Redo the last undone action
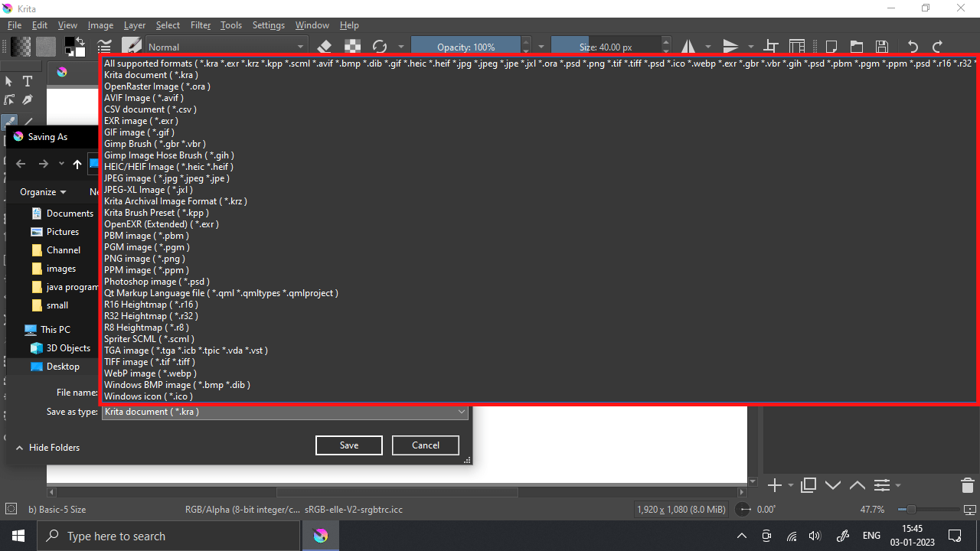The image size is (980, 551). (x=938, y=47)
